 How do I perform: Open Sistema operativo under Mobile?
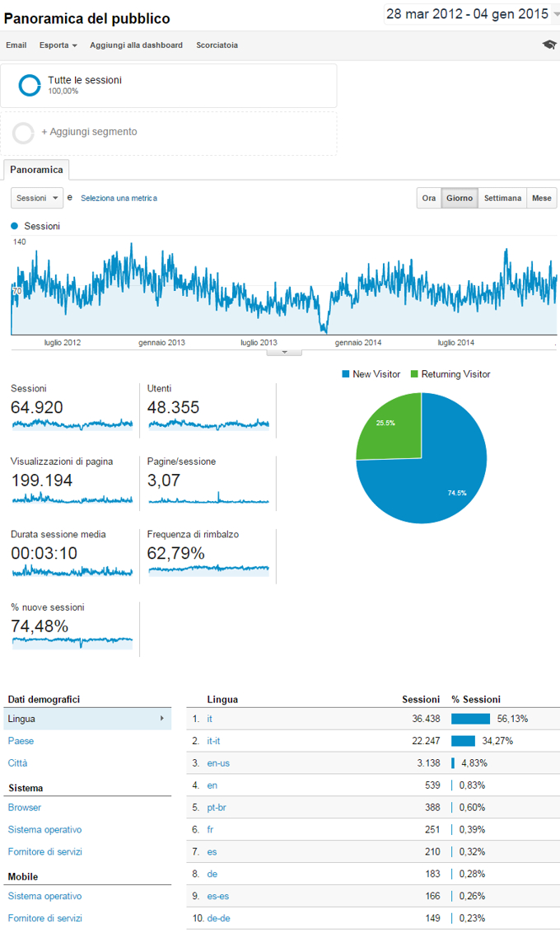44,896
